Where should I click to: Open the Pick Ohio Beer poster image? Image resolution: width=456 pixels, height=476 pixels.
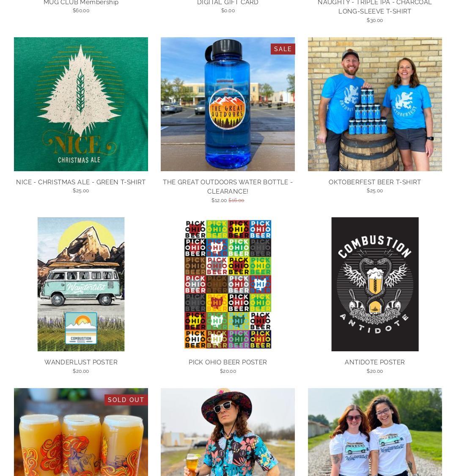[228, 284]
